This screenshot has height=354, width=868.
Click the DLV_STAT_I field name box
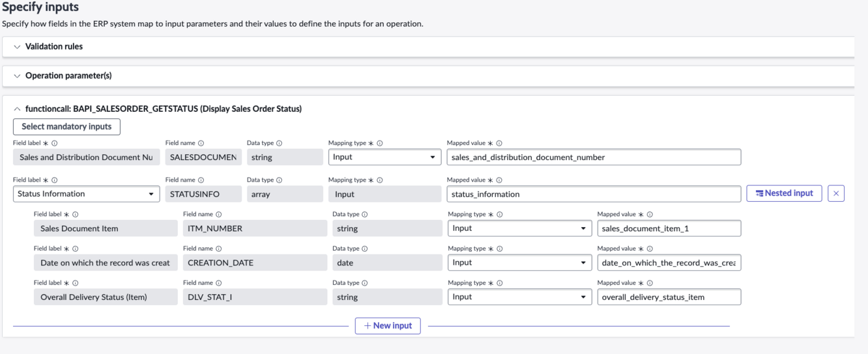point(255,297)
